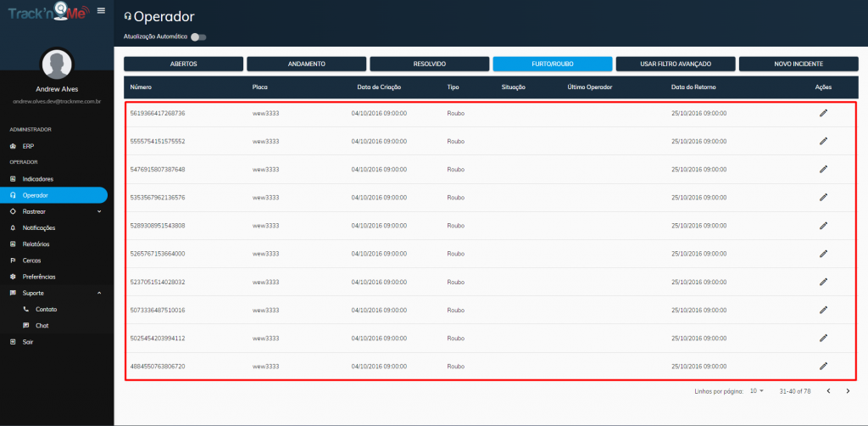868x426 pixels.
Task: Open the rows per page dropdown
Action: pyautogui.click(x=757, y=391)
